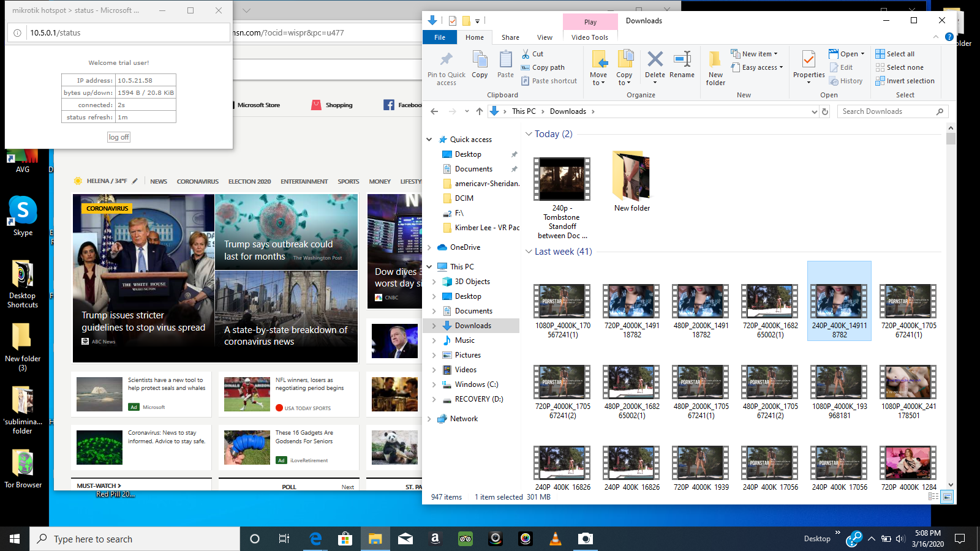
Task: Show file History
Action: pyautogui.click(x=846, y=81)
